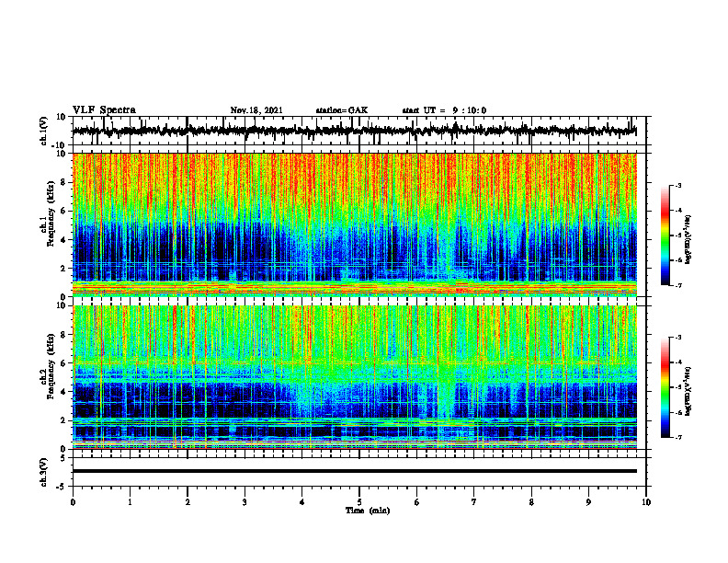Click the ch.2 spectrogram color scale bar
Image resolution: width=728 pixels, height=563 pixels.
tap(665, 387)
